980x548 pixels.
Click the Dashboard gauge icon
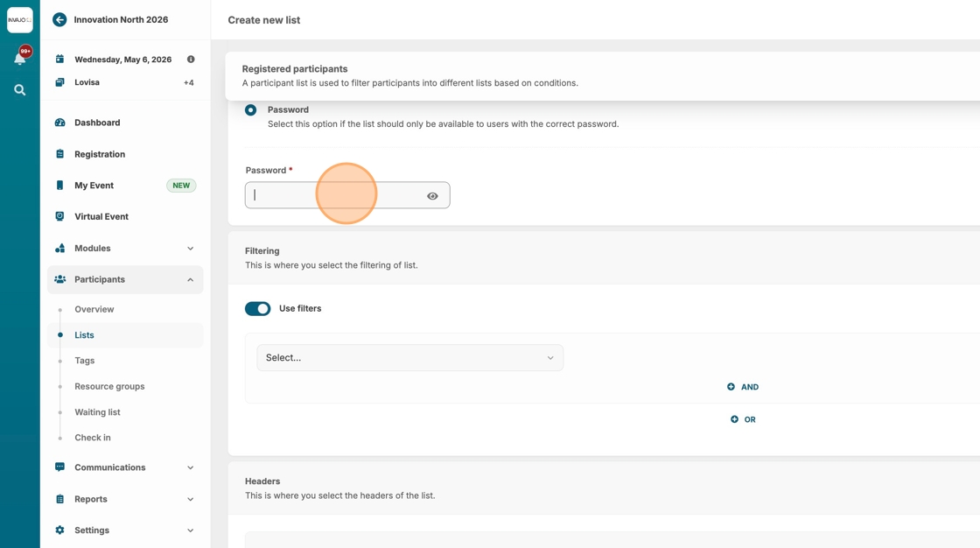[x=59, y=123]
